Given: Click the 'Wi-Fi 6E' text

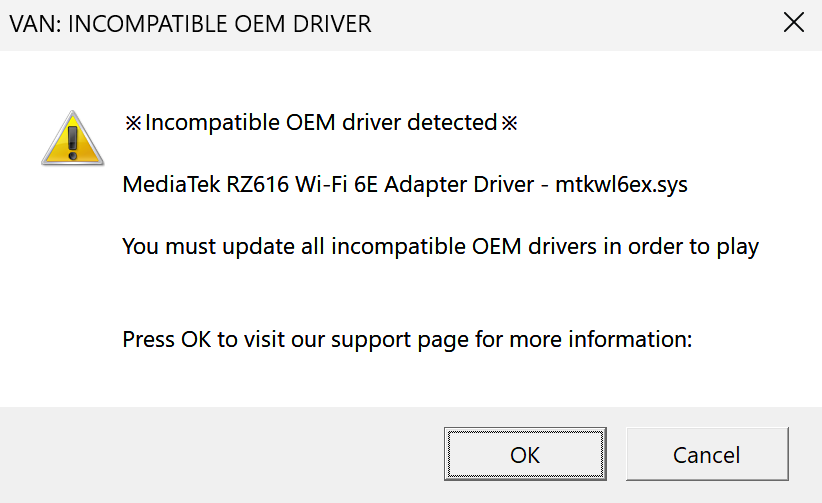Looking at the screenshot, I should click(x=320, y=185).
